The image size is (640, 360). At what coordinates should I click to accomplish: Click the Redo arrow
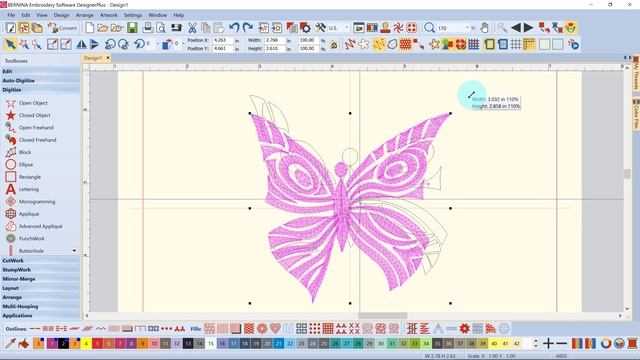247,28
